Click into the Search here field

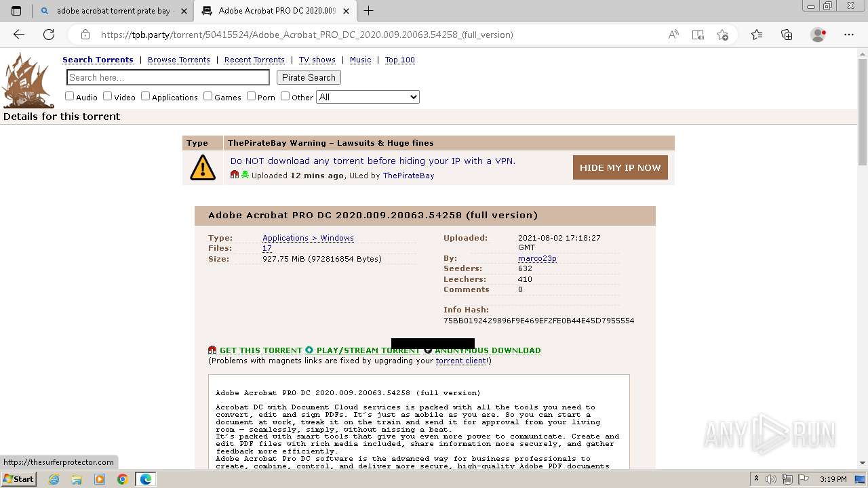point(168,77)
